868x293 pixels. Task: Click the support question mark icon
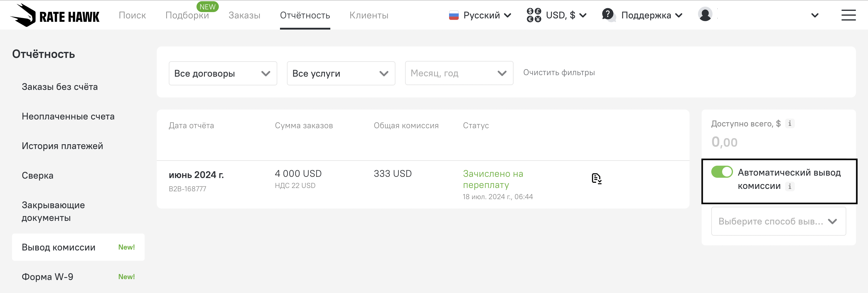pyautogui.click(x=608, y=15)
